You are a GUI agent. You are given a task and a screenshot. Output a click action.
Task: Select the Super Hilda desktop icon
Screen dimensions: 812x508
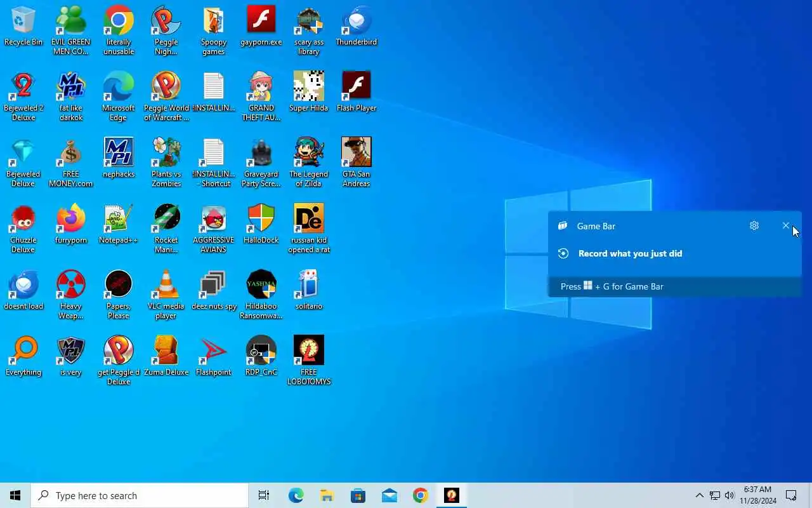[x=309, y=93]
